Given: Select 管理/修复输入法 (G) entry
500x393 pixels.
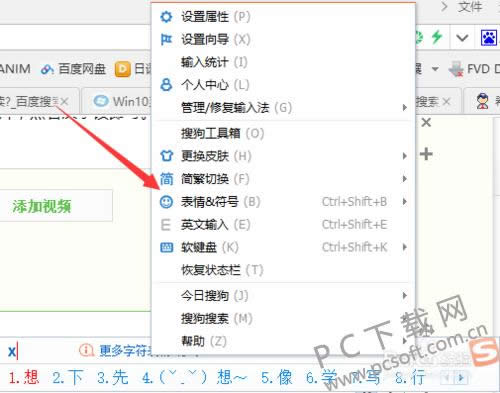Looking at the screenshot, I should click(x=283, y=107).
